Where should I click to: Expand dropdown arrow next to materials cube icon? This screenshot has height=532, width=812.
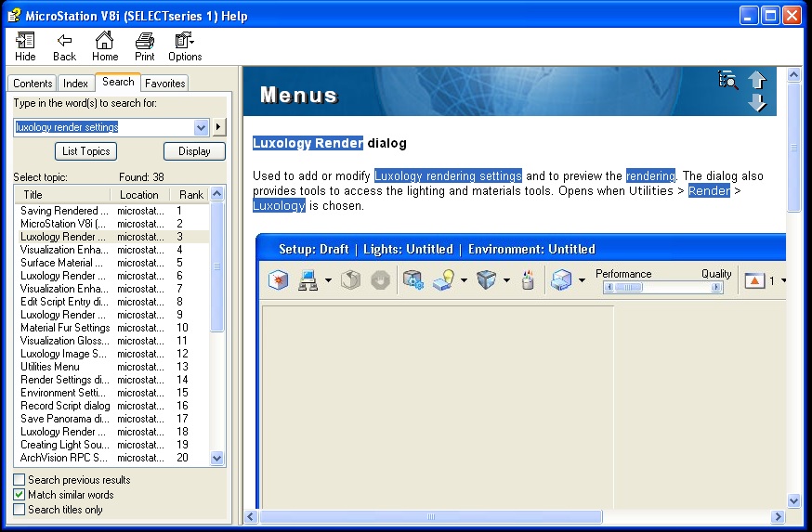(x=506, y=280)
